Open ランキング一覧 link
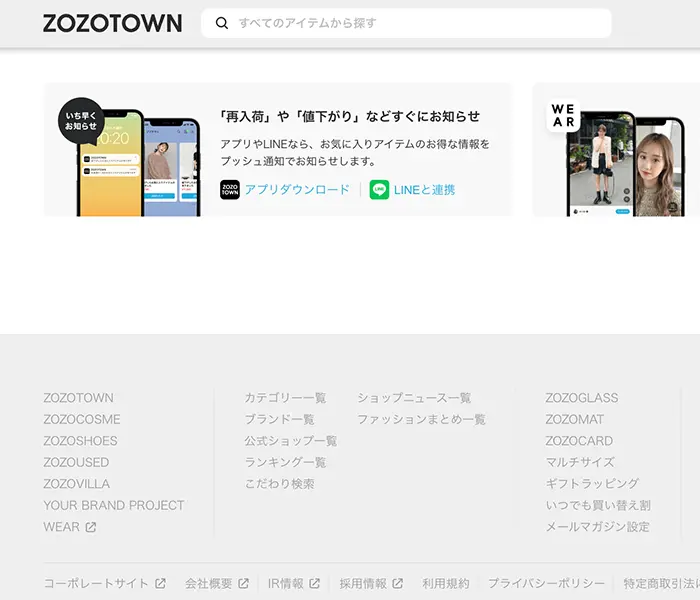The width and height of the screenshot is (700, 600). (x=285, y=462)
